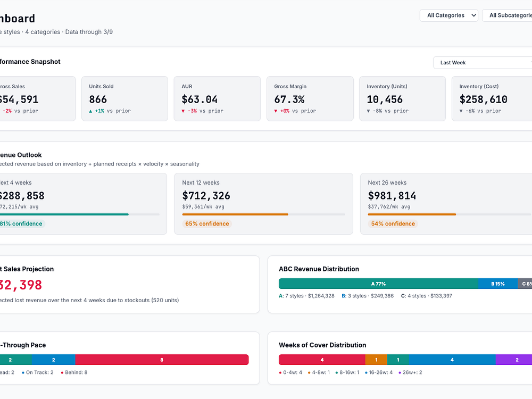Screen dimensions: 532x399
Task: Click the gray down arrow in Inventory (Units)
Action: pyautogui.click(x=369, y=111)
